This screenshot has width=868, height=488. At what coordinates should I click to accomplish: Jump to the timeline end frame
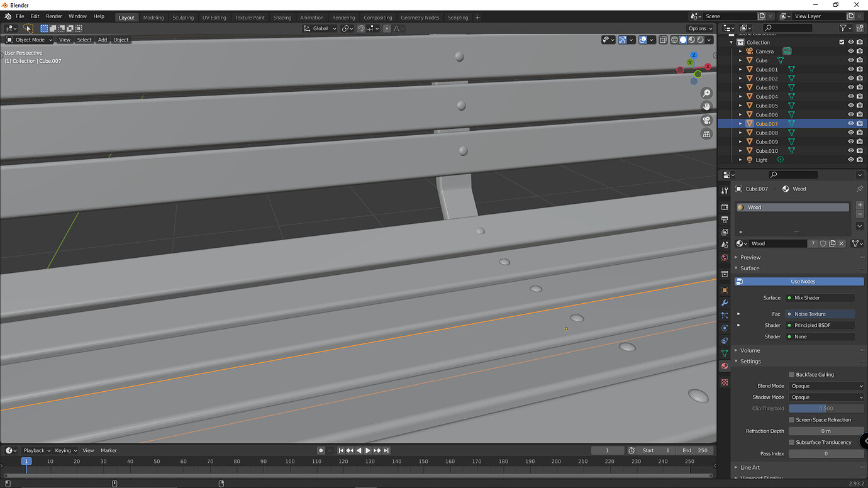point(386,450)
